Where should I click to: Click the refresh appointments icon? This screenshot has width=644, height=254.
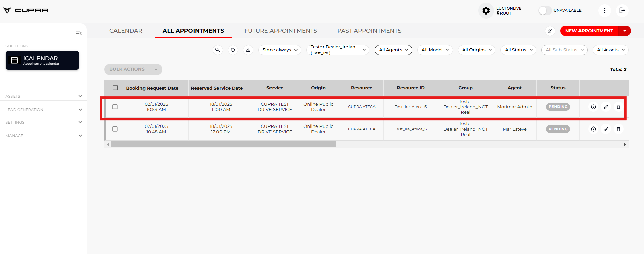coord(233,50)
